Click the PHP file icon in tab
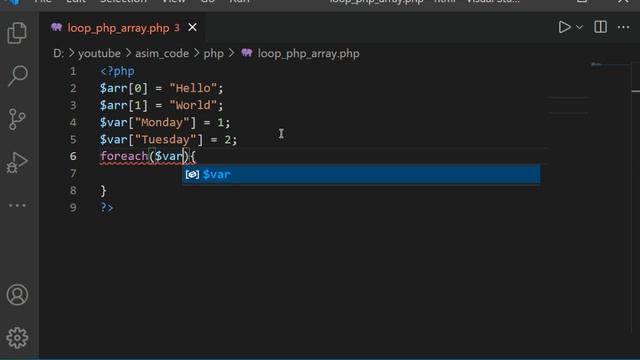Screen dimensions: 640x360 56,27
